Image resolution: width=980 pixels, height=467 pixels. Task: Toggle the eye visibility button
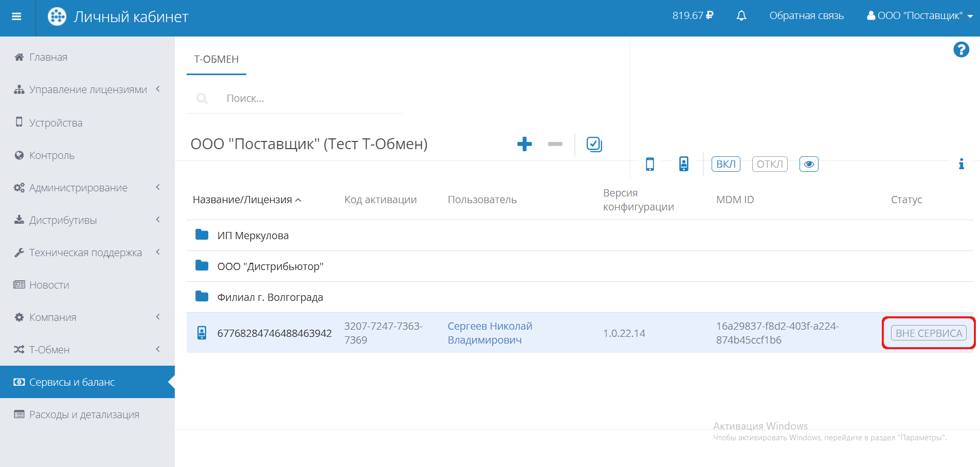pyautogui.click(x=809, y=164)
